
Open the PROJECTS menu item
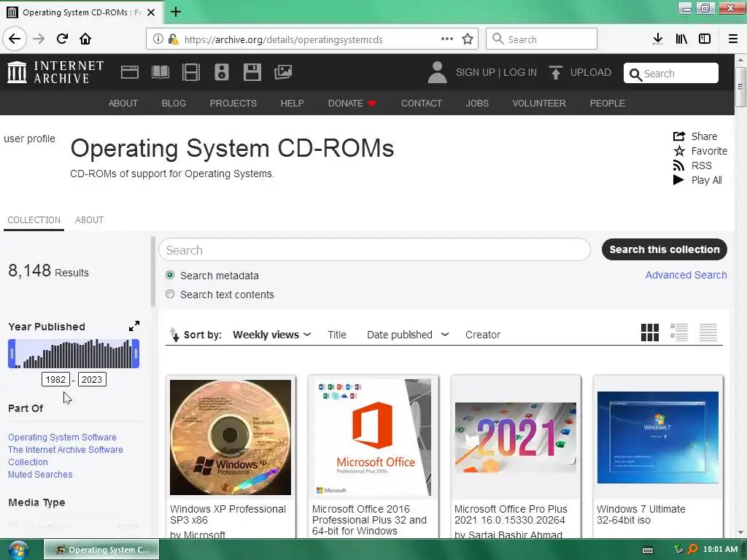233,104
